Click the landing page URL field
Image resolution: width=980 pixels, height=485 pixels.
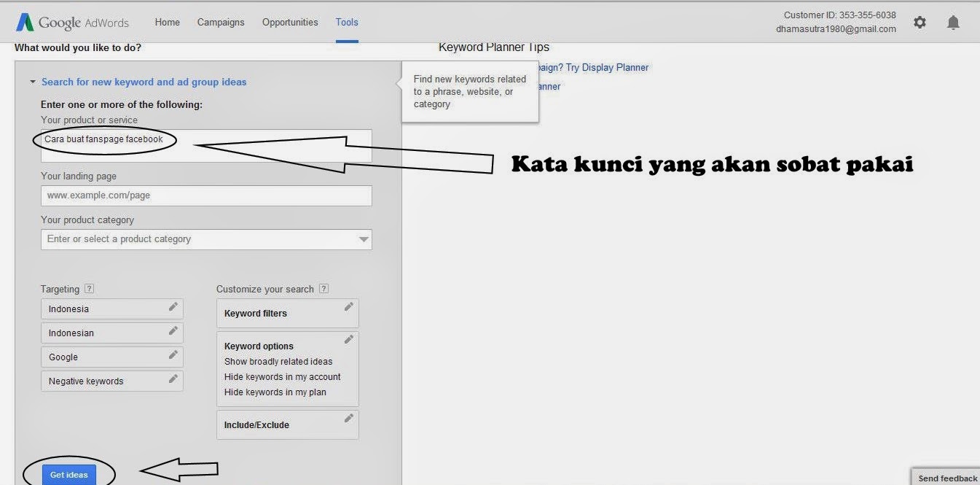tap(206, 195)
